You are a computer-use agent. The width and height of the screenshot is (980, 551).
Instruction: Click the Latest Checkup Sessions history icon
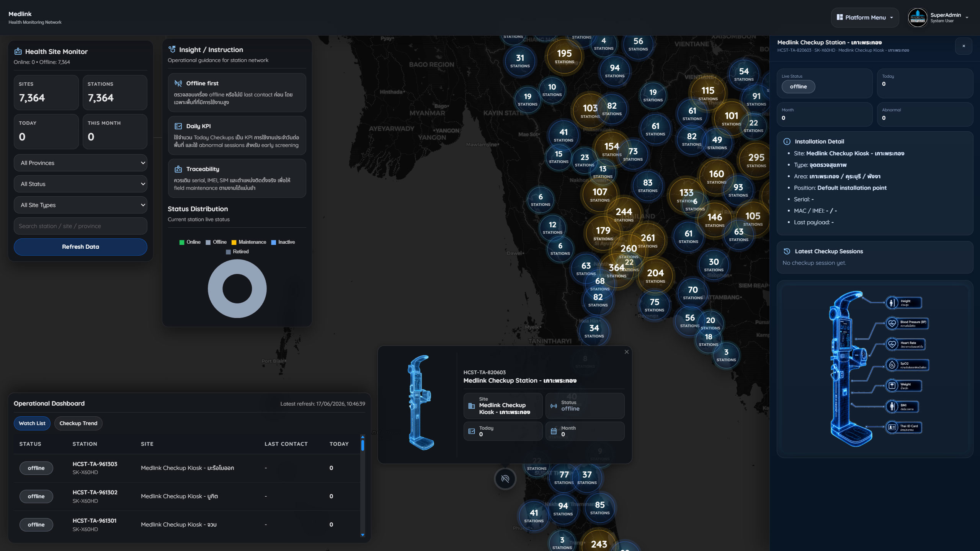click(x=787, y=251)
